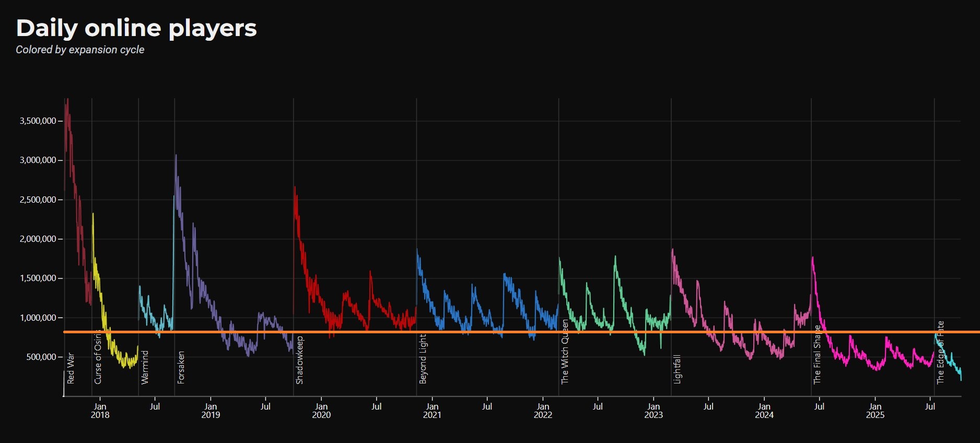Click the Jan 2023 x-axis label
The height and width of the screenshot is (443, 980).
(x=654, y=411)
